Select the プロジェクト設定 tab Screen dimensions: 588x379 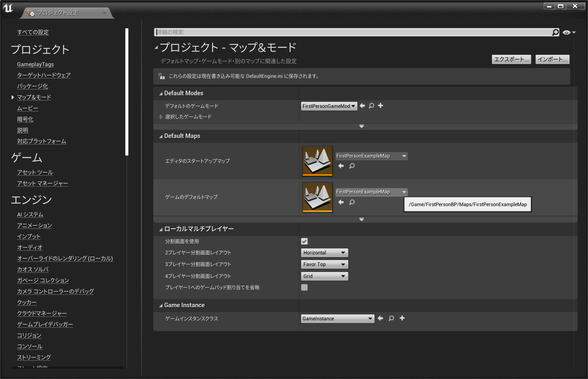point(57,13)
